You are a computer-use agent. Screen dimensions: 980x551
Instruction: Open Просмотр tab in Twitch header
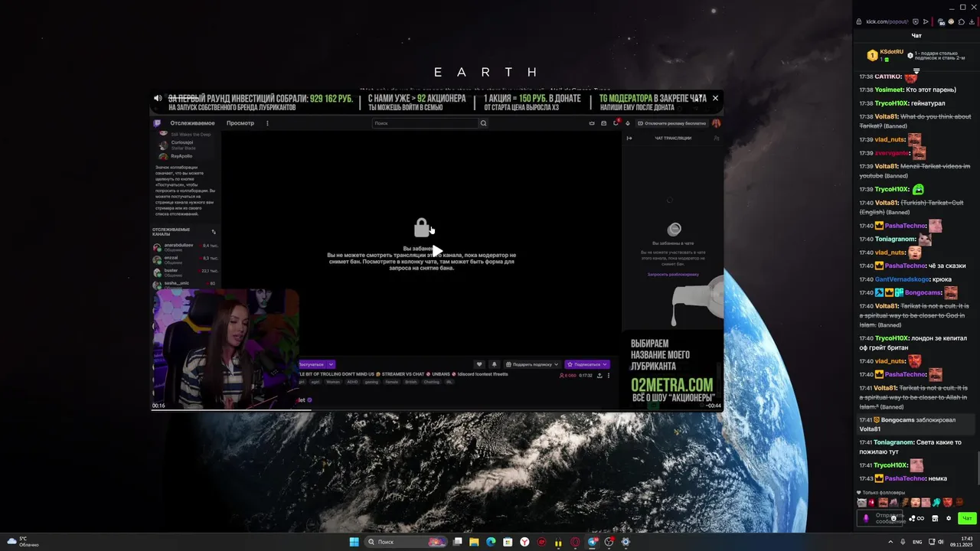pos(240,123)
